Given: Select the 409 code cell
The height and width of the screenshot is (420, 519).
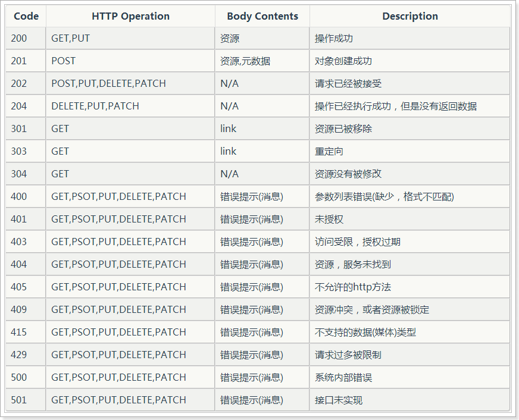Looking at the screenshot, I should click(x=26, y=309).
